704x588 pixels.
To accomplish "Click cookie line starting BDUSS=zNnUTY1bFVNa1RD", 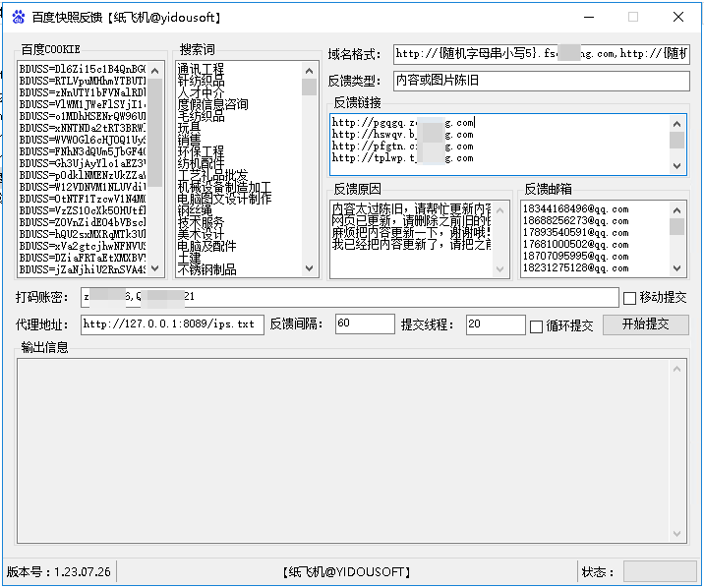I will [83, 92].
